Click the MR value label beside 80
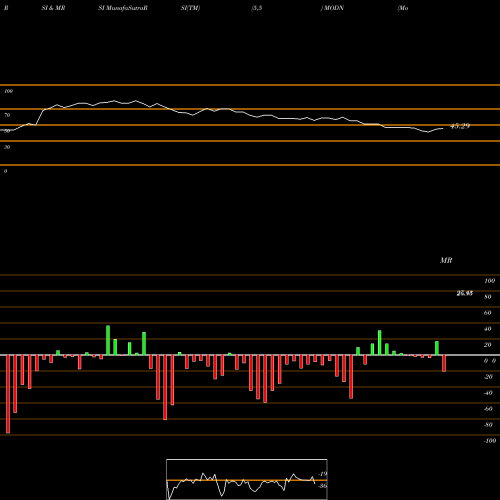The width and height of the screenshot is (500, 500). pyautogui.click(x=465, y=293)
